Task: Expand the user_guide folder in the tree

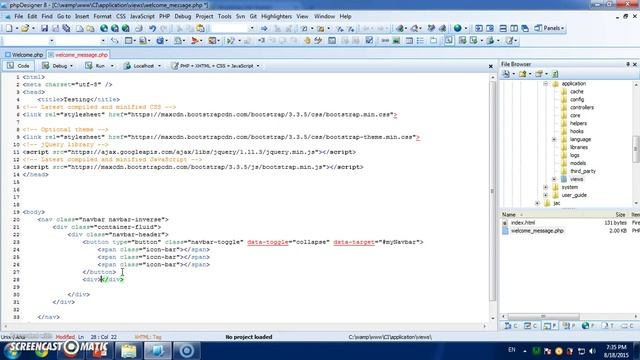Action: pyautogui.click(x=545, y=195)
